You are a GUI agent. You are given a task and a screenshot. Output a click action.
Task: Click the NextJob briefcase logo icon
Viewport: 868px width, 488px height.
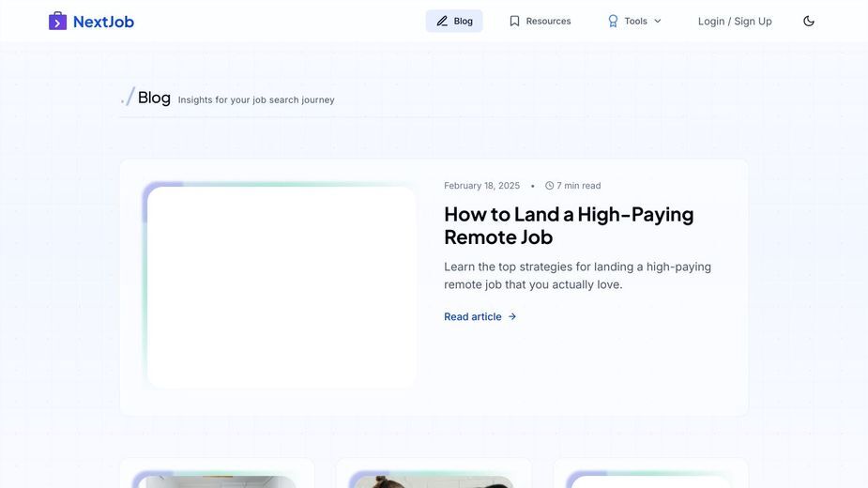[x=57, y=21]
